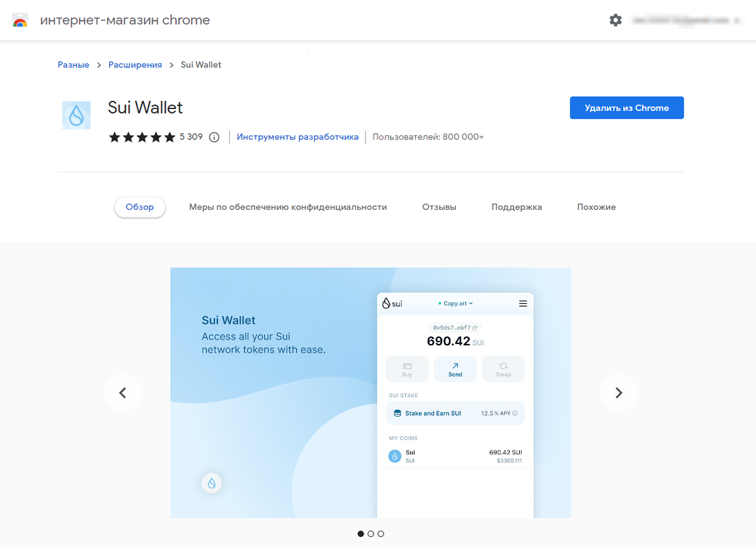This screenshot has width=756, height=547.
Task: Go to the Отзывы tab
Action: (439, 207)
